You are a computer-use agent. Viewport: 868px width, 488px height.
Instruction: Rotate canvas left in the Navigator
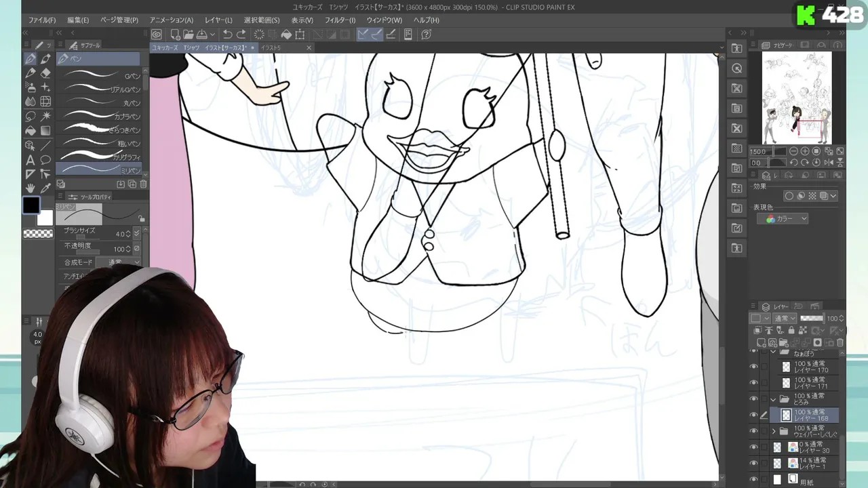click(x=794, y=163)
